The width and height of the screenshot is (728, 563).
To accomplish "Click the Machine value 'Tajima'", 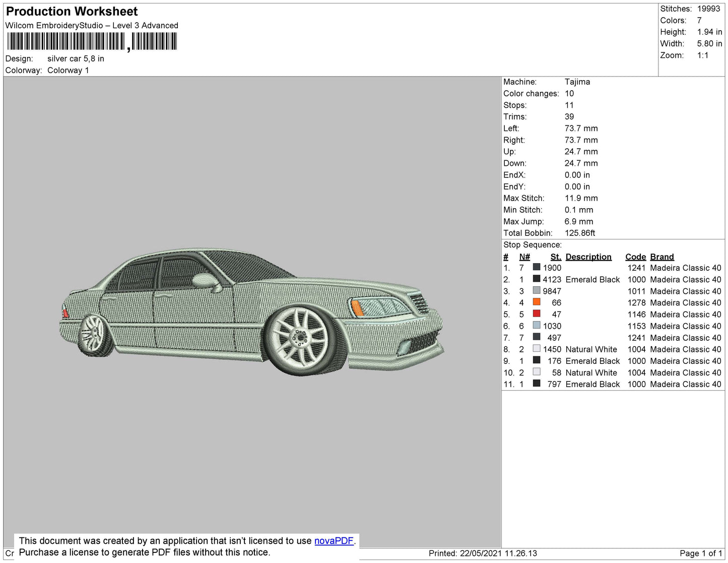I will click(x=577, y=82).
